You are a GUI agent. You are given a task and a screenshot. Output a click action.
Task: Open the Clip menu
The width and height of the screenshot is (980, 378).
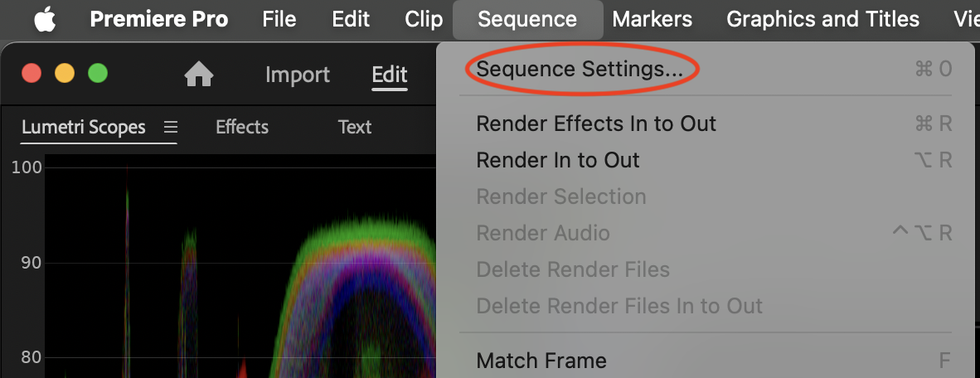coord(424,19)
